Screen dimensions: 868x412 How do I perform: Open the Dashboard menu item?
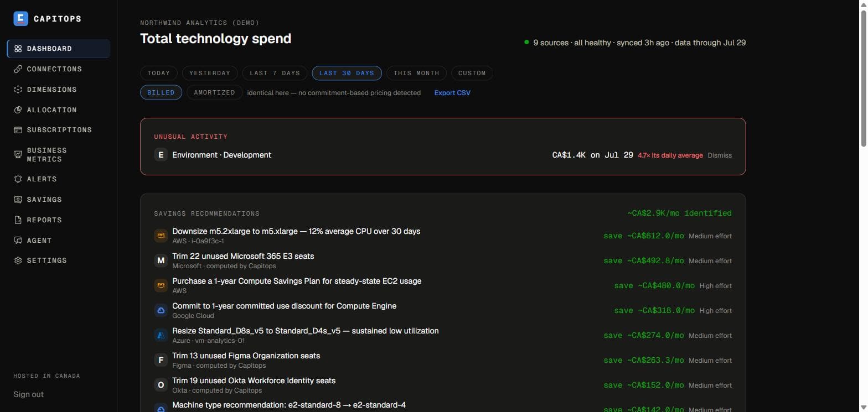(59, 49)
